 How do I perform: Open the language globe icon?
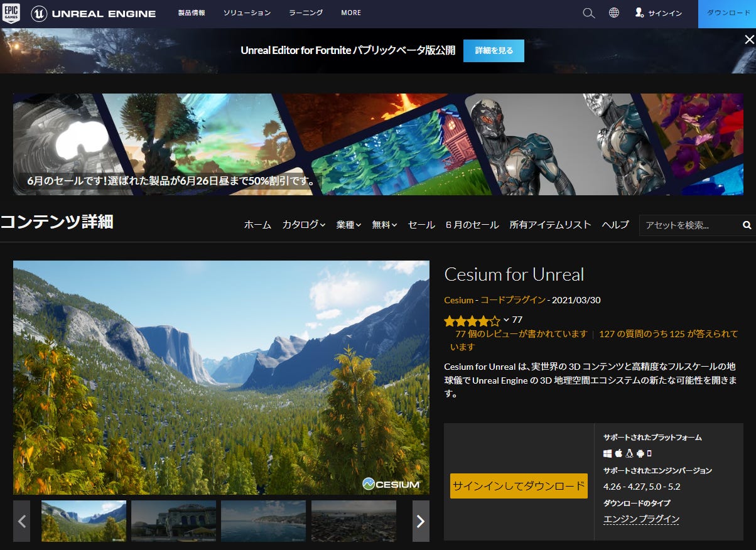click(614, 13)
